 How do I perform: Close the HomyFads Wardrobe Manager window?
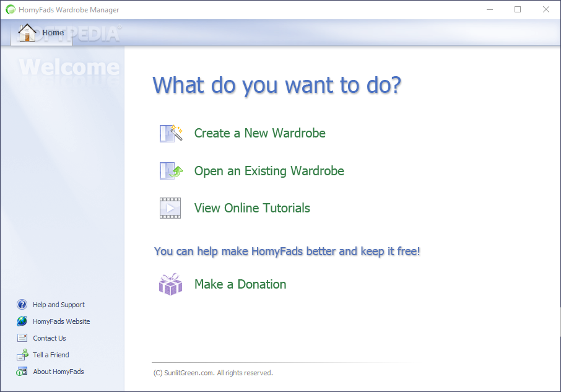click(x=546, y=10)
